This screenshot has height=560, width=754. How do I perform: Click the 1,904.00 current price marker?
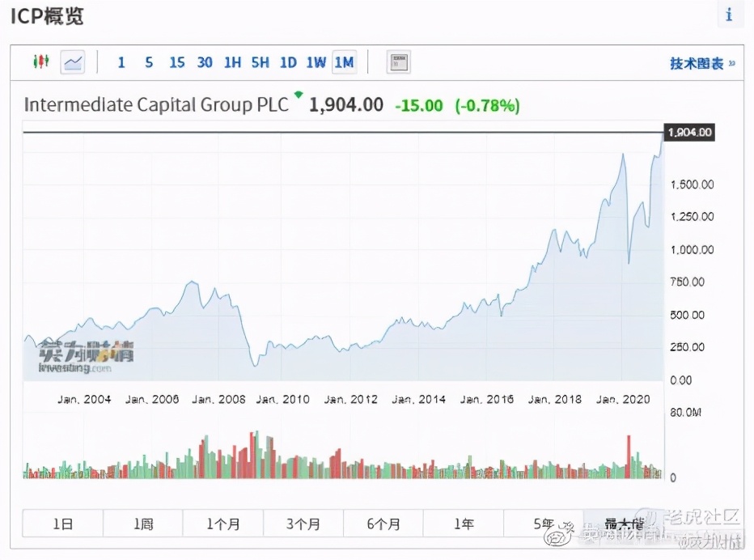(x=689, y=133)
